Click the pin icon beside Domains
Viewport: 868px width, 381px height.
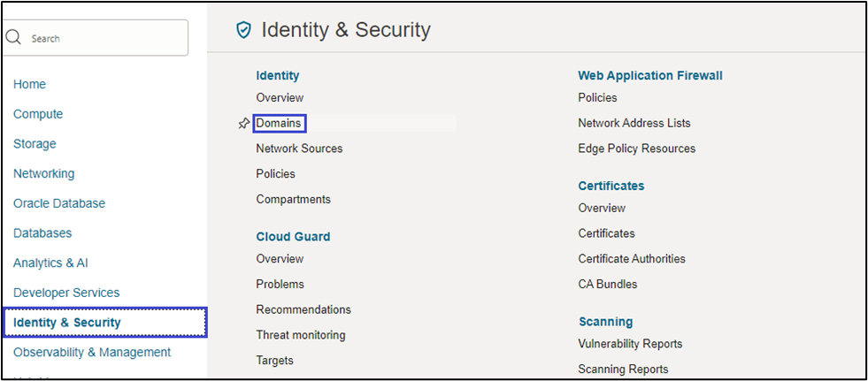click(244, 124)
